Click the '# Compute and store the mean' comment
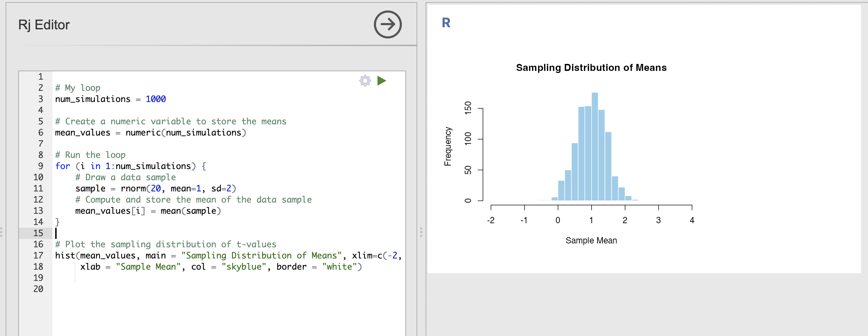This screenshot has width=868, height=336. click(193, 199)
